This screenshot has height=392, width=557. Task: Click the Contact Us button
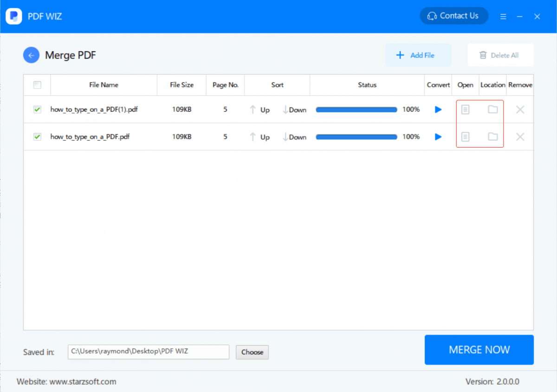[454, 15]
